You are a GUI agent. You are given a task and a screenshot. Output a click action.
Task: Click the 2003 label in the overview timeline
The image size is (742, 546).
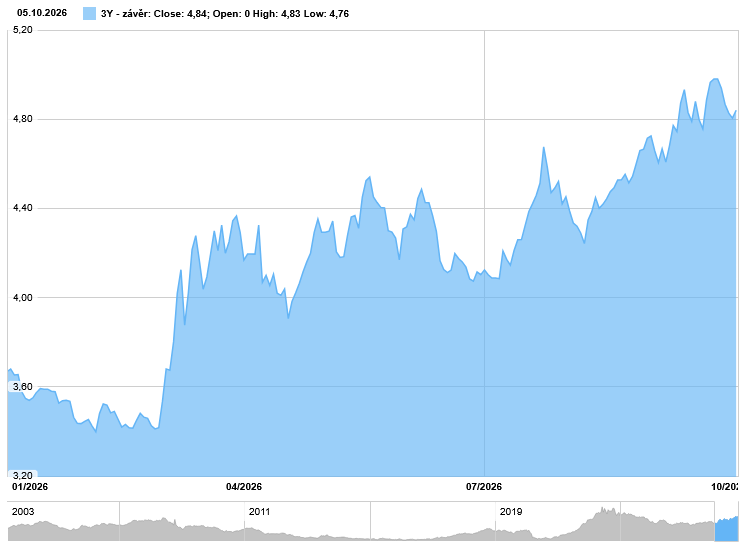point(23,511)
